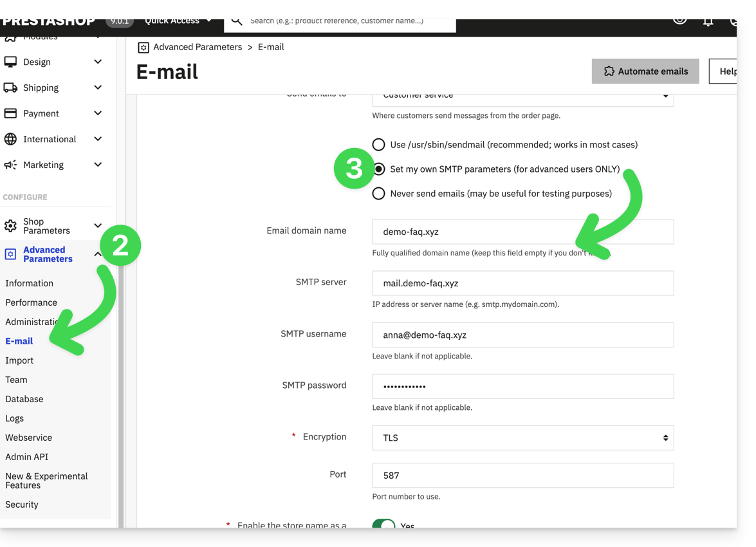Open the Database menu item

coord(24,399)
